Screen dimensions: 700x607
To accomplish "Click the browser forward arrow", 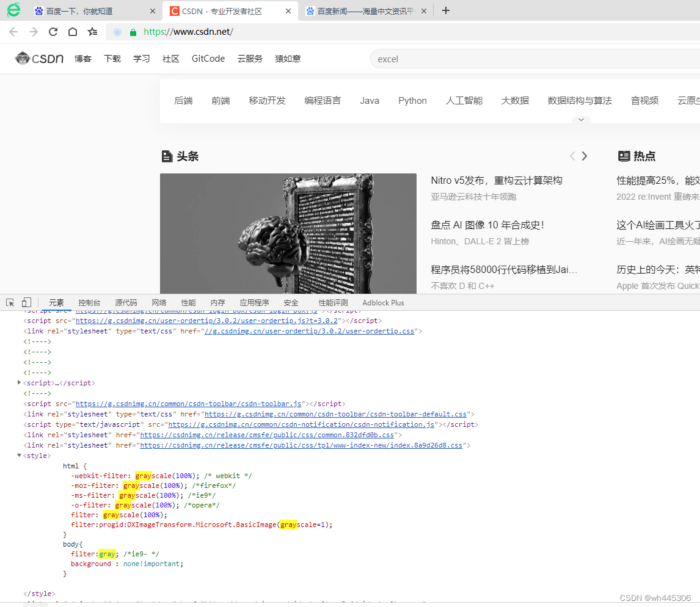I will click(x=34, y=32).
